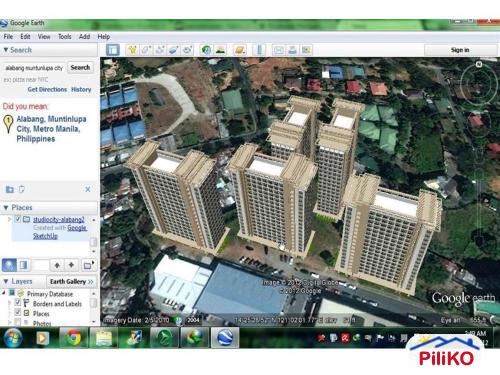The height and width of the screenshot is (375, 500).
Task: Collapse the Search panel triangle
Action: click(6, 50)
